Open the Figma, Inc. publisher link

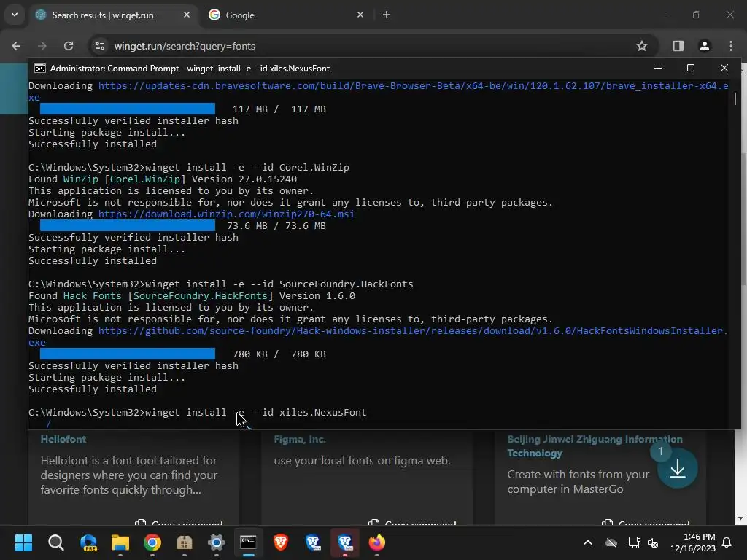pos(300,439)
